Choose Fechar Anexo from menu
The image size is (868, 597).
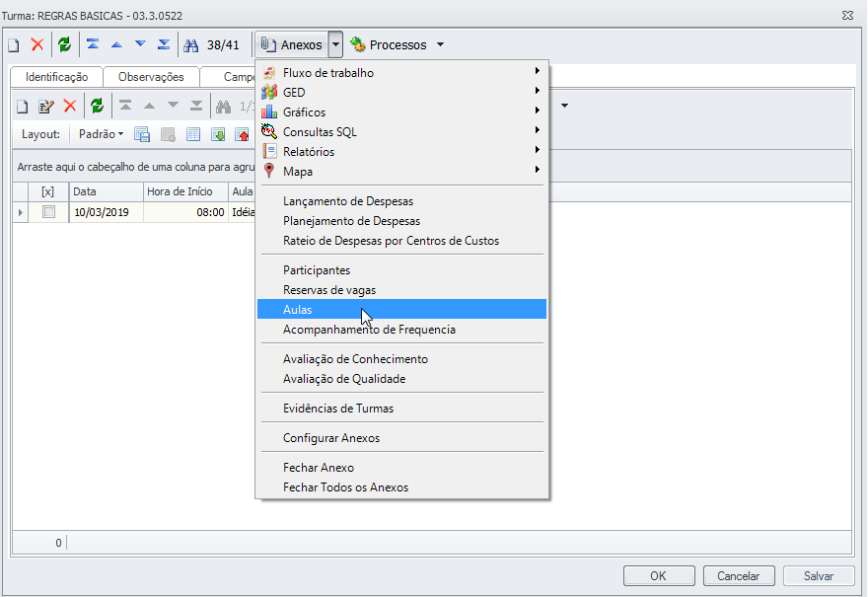401,468
